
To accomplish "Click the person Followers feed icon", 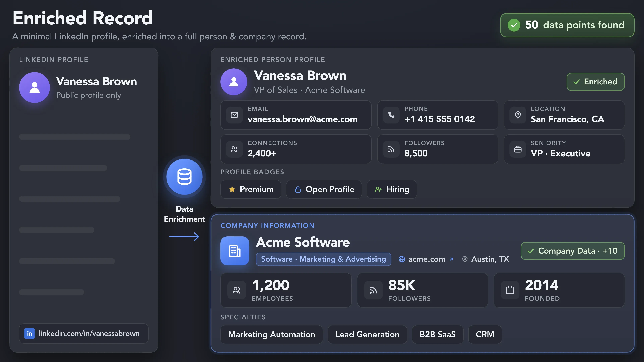I will [391, 149].
